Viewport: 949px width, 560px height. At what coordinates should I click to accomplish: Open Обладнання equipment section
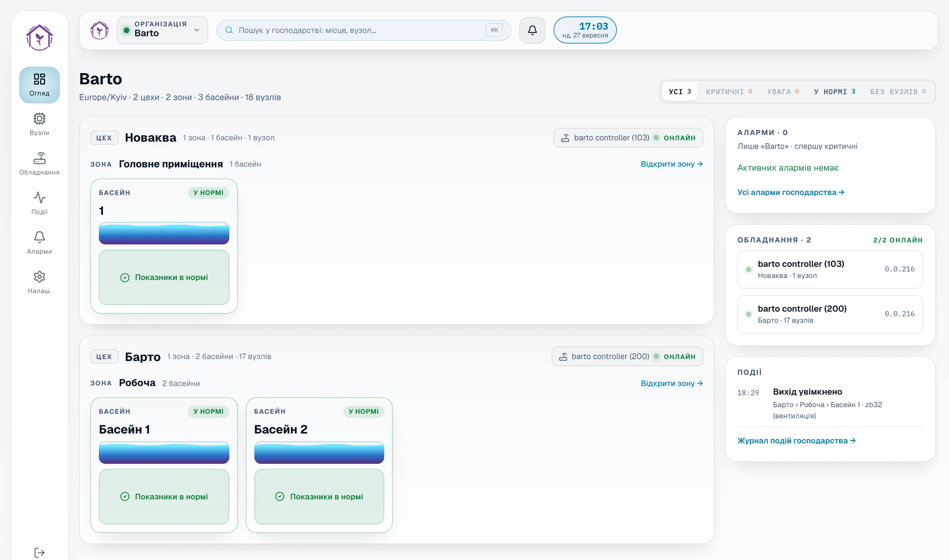tap(39, 164)
